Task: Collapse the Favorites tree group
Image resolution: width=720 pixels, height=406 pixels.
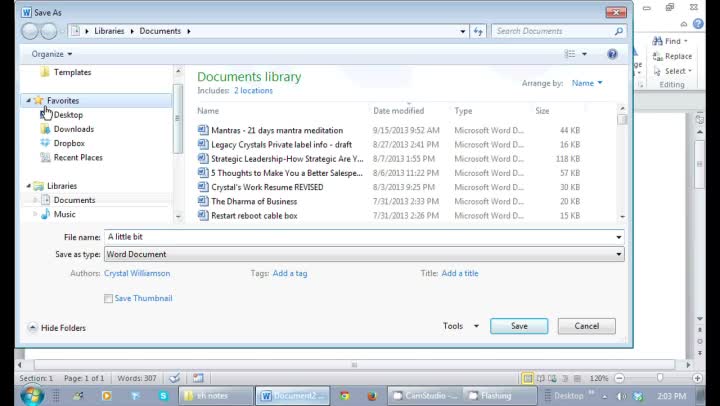Action: 28,100
